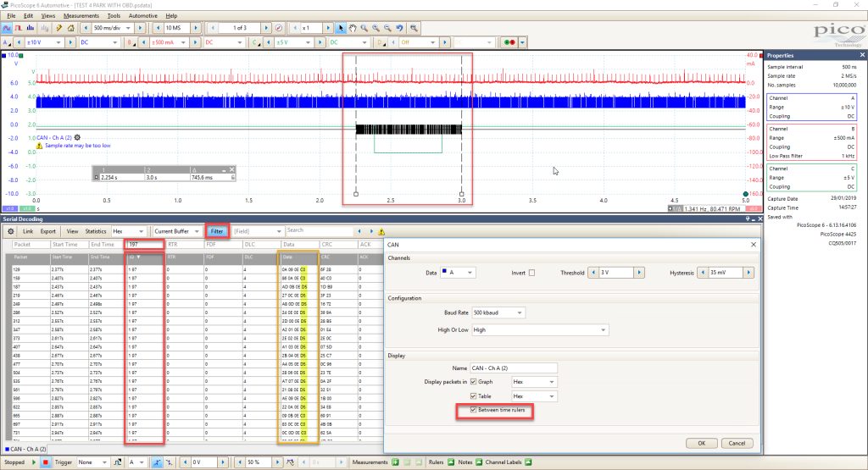This screenshot has height=470, width=868.
Task: Toggle the Invert checkbox
Action: [531, 273]
